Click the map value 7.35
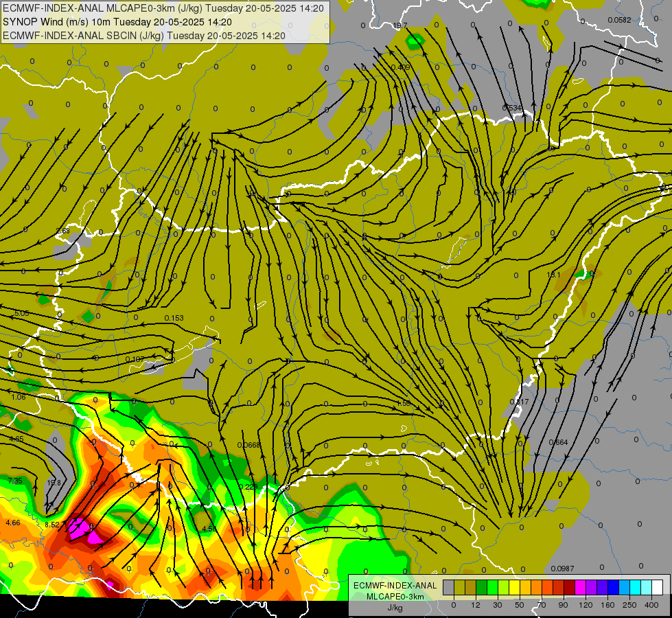This screenshot has width=672, height=618. 15,481
